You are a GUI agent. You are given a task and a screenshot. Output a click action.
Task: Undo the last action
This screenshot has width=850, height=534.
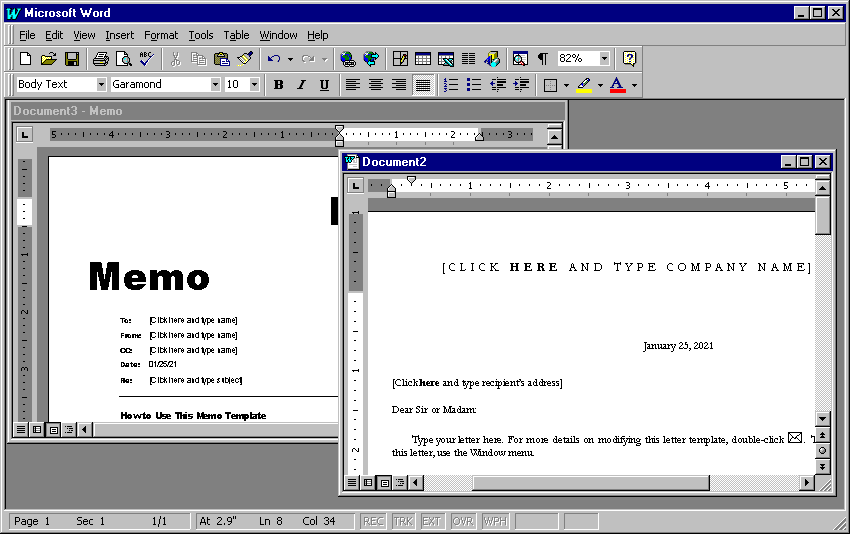pos(274,59)
